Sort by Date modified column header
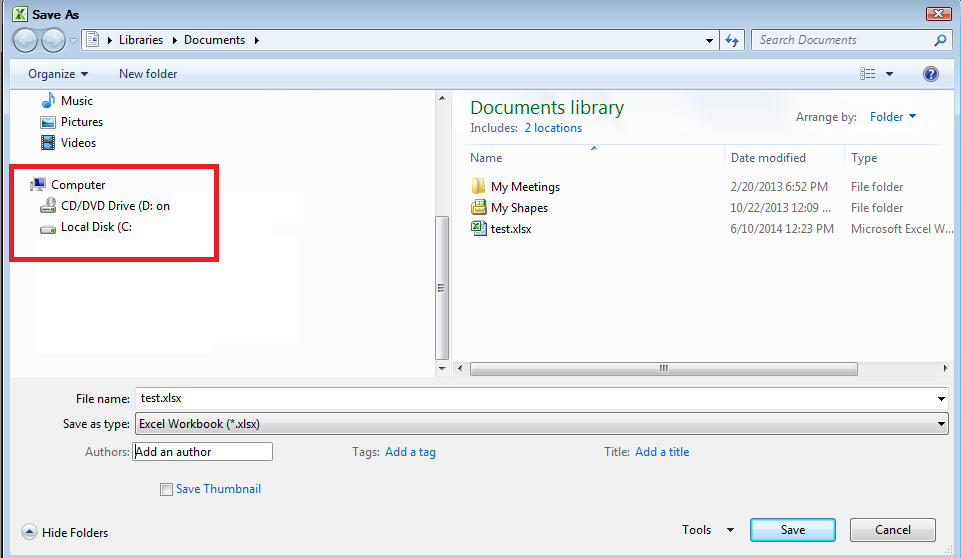The width and height of the screenshot is (961, 558). click(768, 158)
